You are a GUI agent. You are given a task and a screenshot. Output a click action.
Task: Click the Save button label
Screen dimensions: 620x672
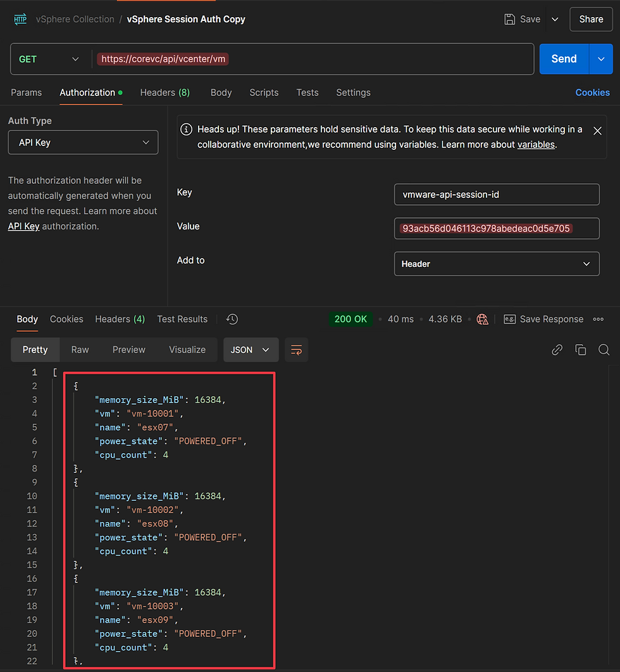(x=530, y=20)
